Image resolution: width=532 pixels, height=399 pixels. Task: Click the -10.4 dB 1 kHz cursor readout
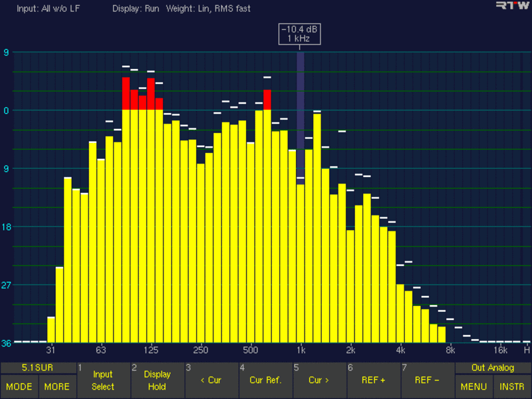coord(300,34)
